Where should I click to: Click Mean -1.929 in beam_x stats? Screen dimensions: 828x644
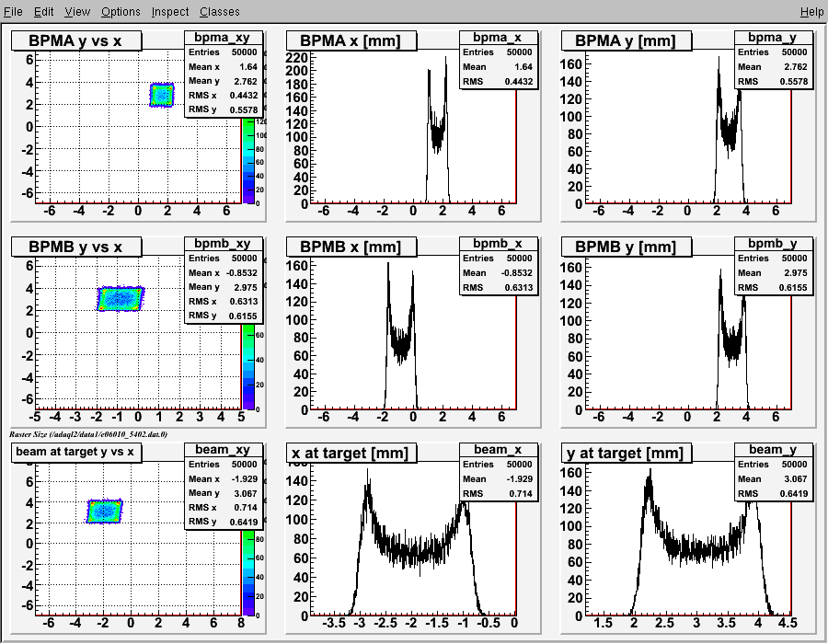pos(499,478)
